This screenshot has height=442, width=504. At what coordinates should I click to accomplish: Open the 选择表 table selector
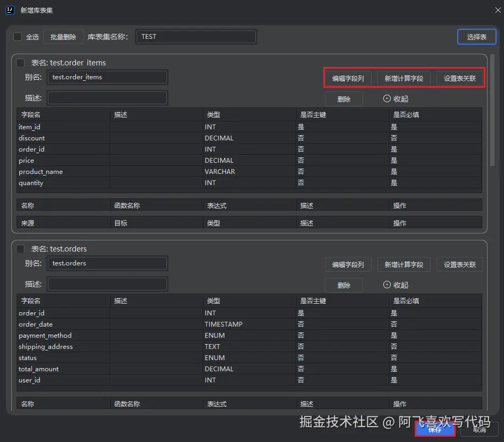477,37
